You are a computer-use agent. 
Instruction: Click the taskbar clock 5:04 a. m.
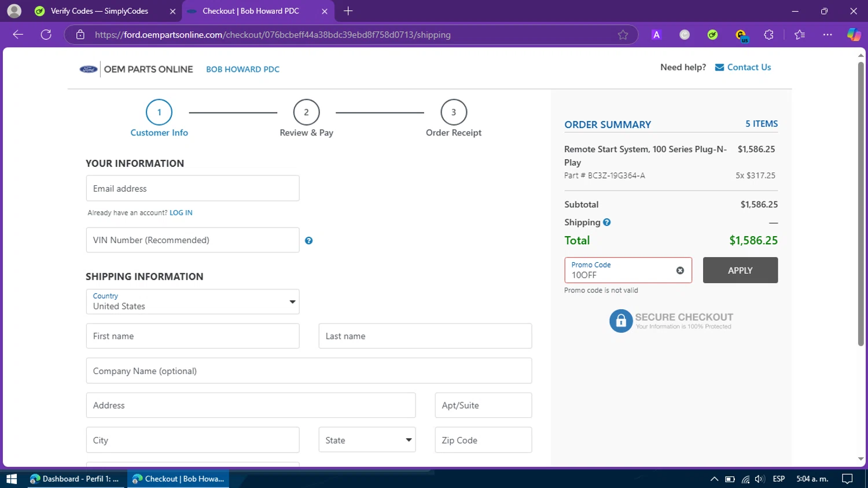point(812,479)
